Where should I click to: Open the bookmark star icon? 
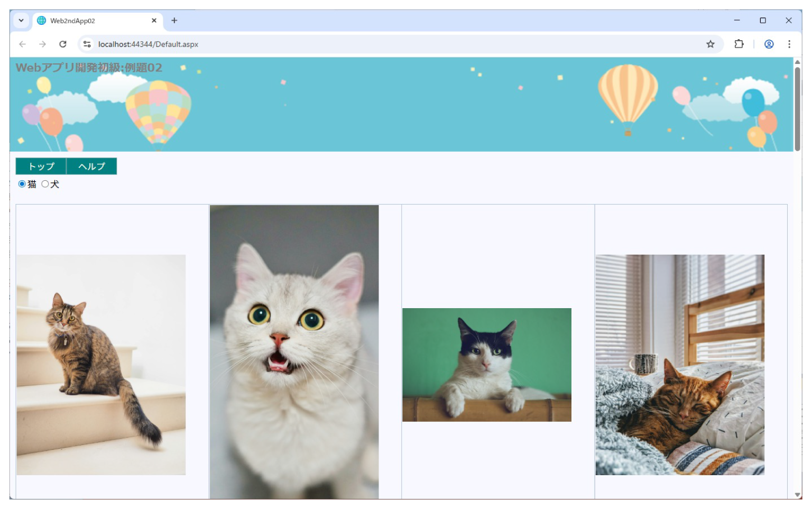pos(710,44)
